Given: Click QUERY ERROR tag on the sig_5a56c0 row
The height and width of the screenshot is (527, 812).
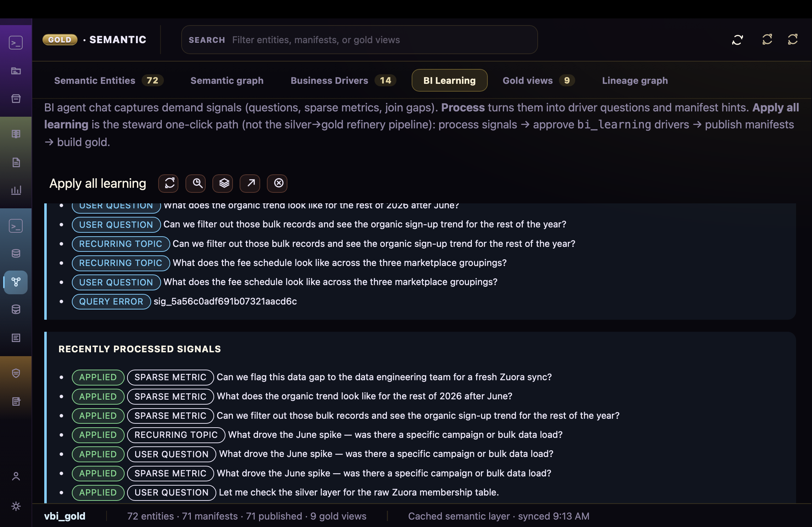Looking at the screenshot, I should [x=111, y=301].
